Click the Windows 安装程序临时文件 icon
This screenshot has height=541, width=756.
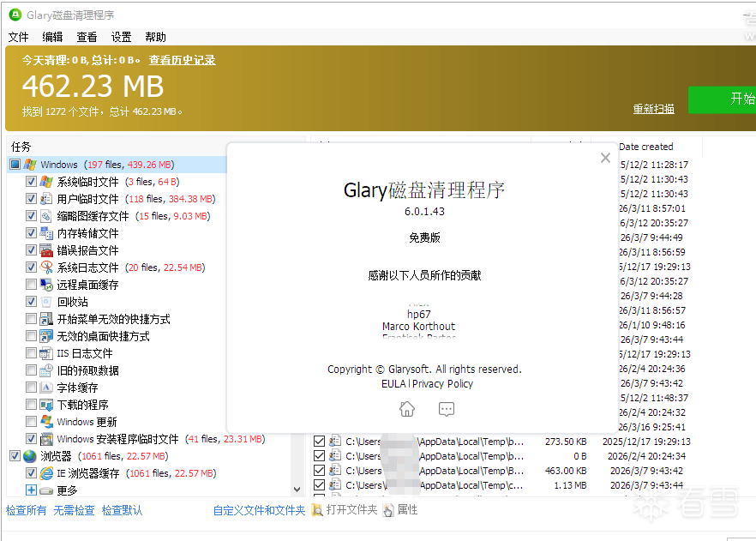point(46,439)
